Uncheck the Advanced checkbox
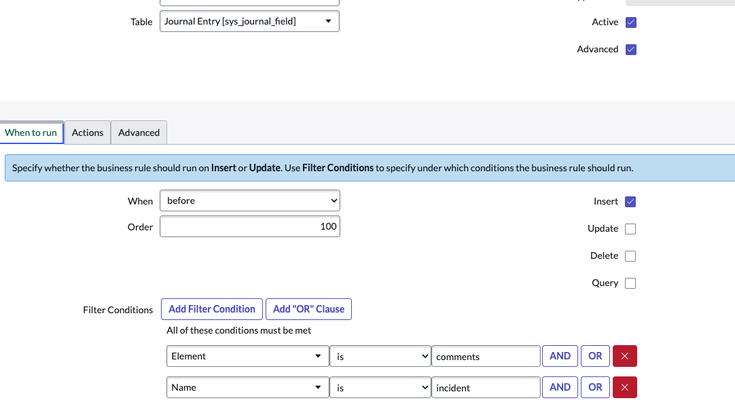Viewport: 735px width, 405px height. click(x=630, y=49)
